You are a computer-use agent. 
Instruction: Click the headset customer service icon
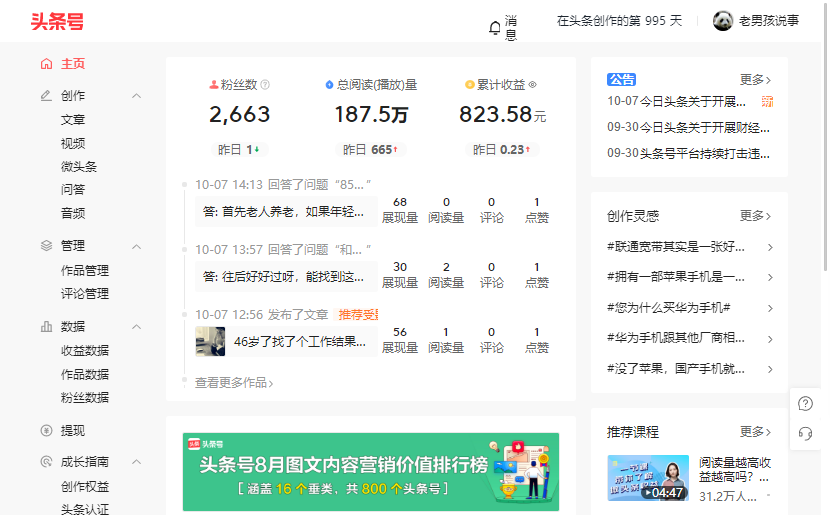pos(805,433)
